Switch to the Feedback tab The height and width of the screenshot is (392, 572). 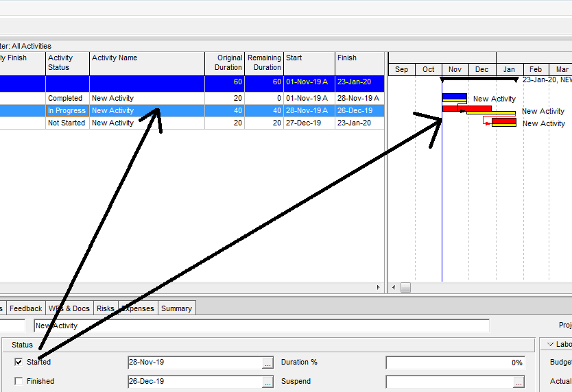coord(26,308)
